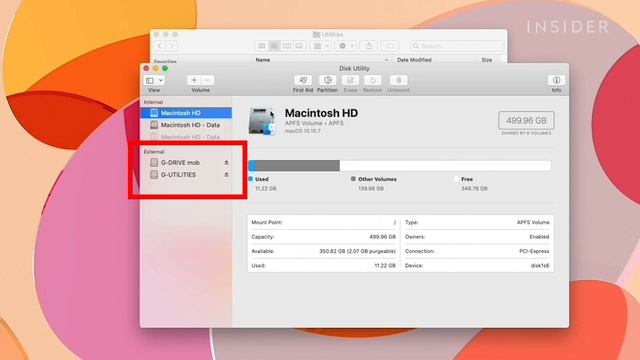Click the Owners Enabled row
Screen dimensions: 640x360
[x=477, y=237]
